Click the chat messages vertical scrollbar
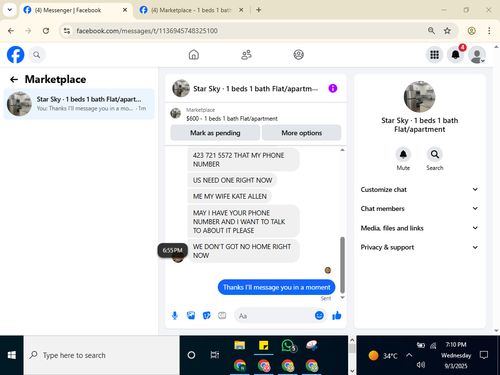This screenshot has height=375, width=500. (342, 265)
